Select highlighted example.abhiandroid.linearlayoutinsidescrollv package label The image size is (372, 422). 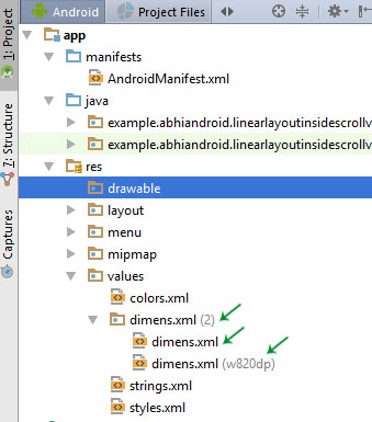tap(240, 145)
